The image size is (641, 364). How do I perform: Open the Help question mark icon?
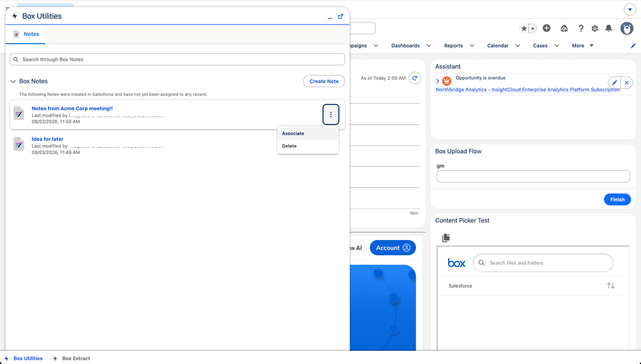pos(580,28)
